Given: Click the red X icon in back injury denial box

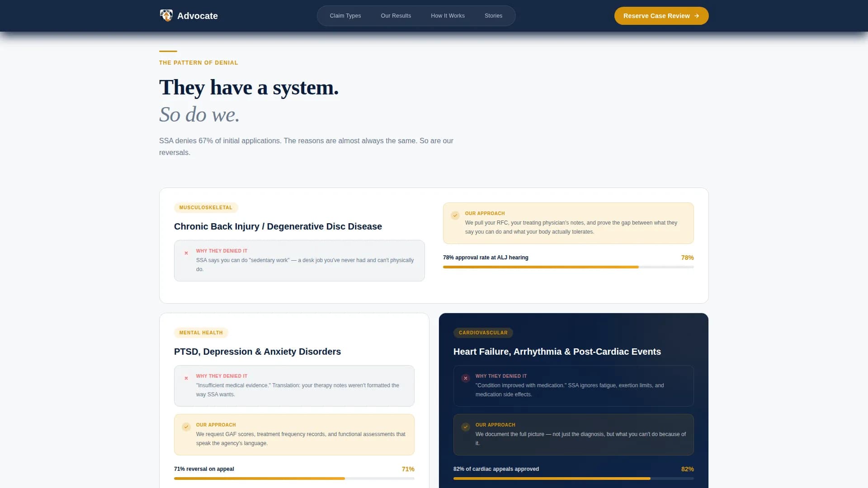Looking at the screenshot, I should 186,253.
